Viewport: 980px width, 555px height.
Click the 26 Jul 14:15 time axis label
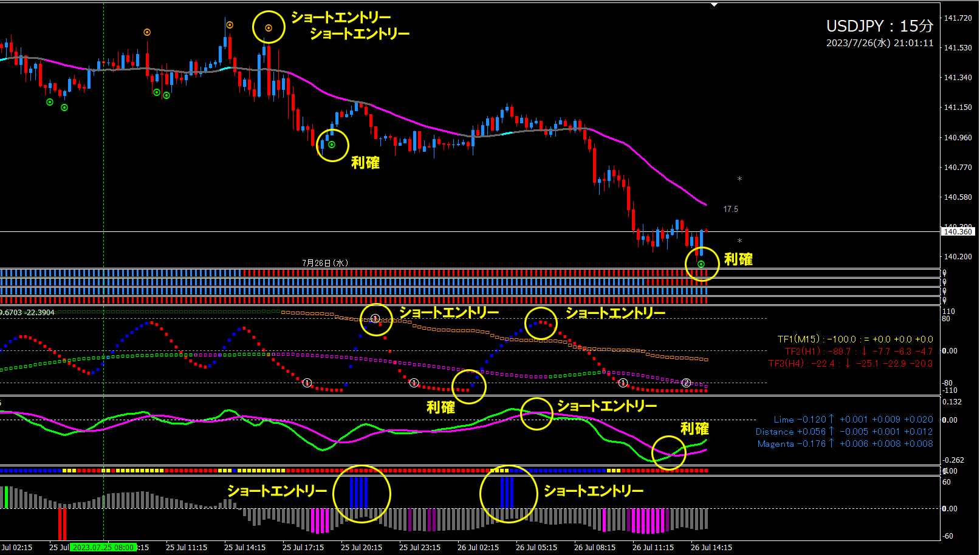pyautogui.click(x=711, y=547)
